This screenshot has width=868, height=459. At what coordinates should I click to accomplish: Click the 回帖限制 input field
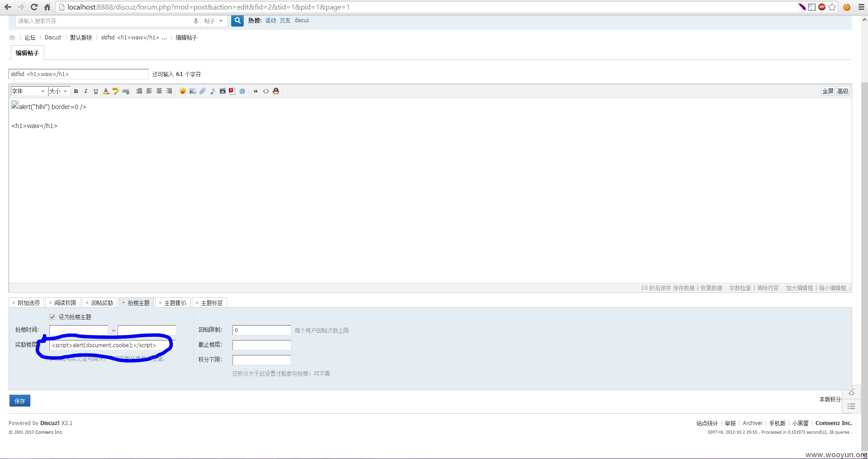(261, 330)
